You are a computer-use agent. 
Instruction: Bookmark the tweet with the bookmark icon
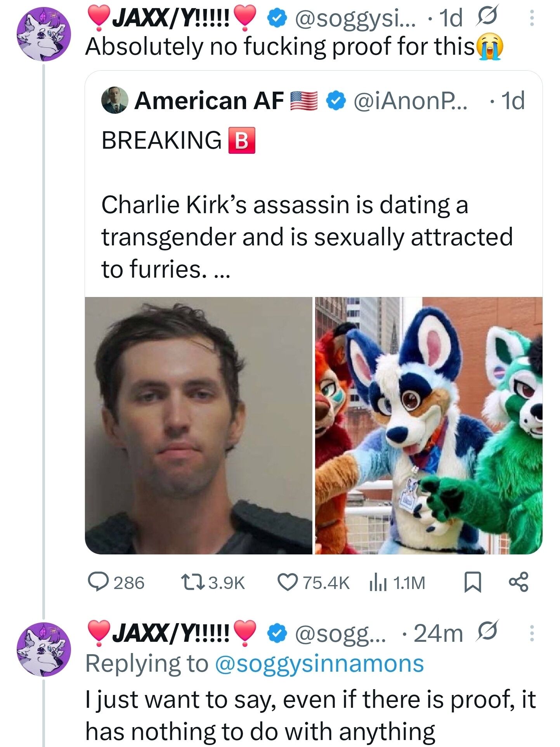click(x=473, y=583)
